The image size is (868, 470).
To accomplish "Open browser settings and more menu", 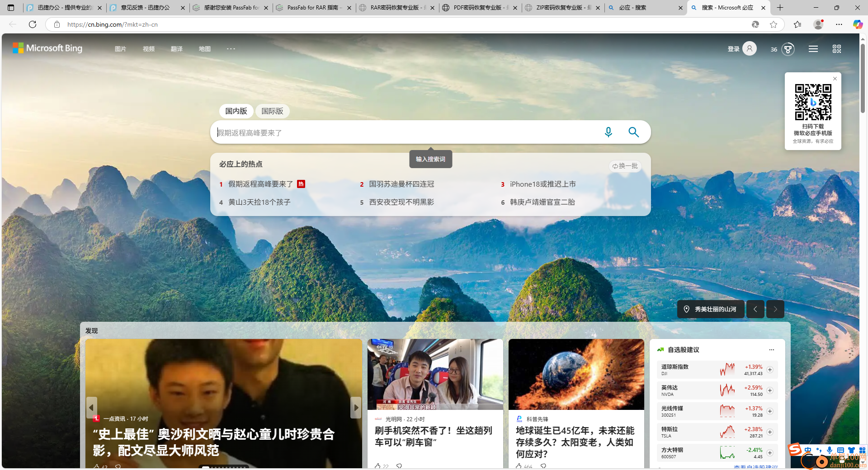I will tap(839, 24).
